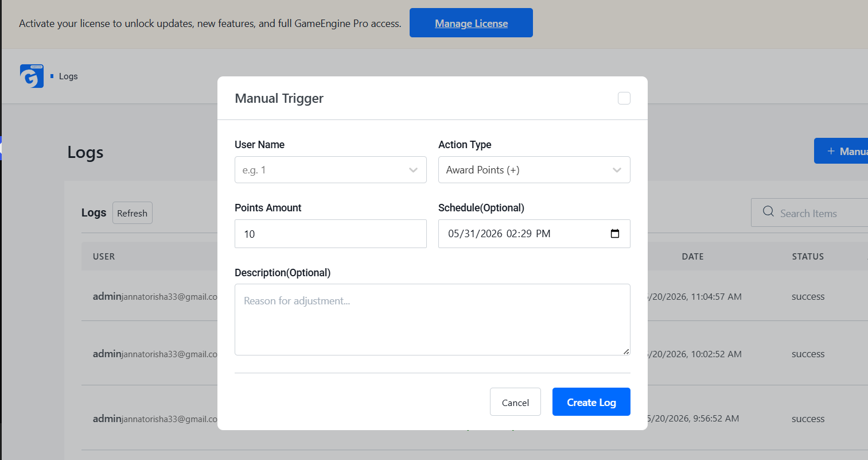Click success status in 9:56:52 AM row
Screen dimensions: 868x460
click(x=808, y=419)
